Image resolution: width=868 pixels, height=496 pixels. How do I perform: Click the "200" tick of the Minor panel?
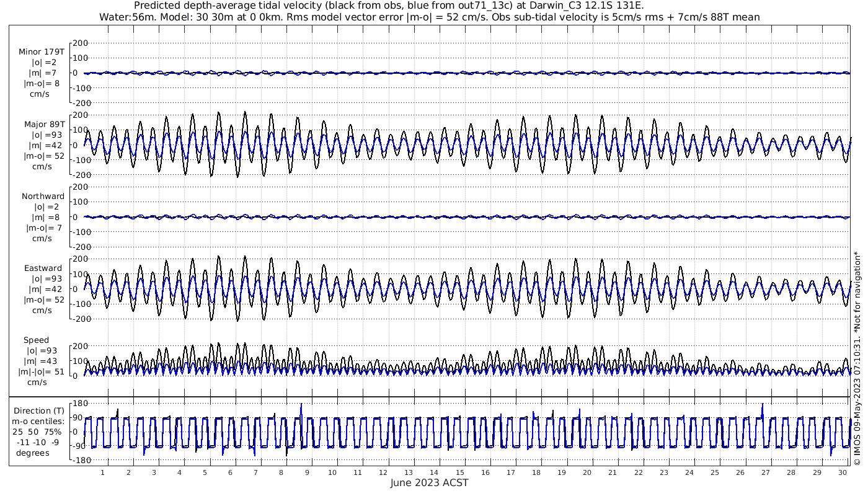click(81, 43)
